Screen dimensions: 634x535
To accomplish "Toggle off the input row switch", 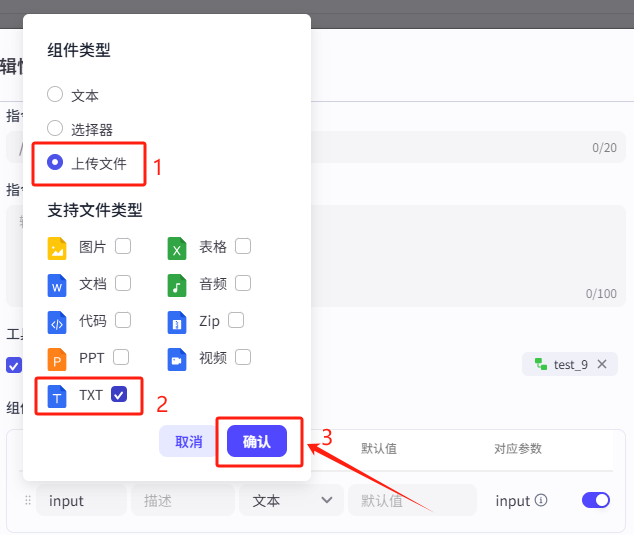I will [596, 500].
